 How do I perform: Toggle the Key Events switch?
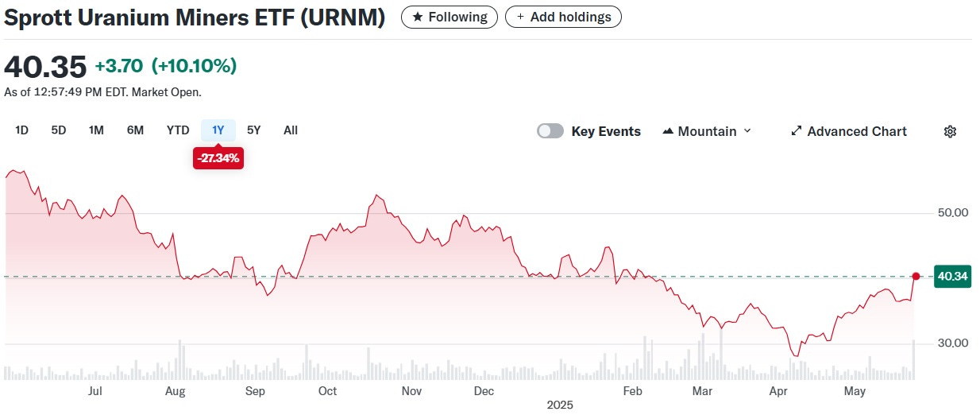(x=550, y=131)
